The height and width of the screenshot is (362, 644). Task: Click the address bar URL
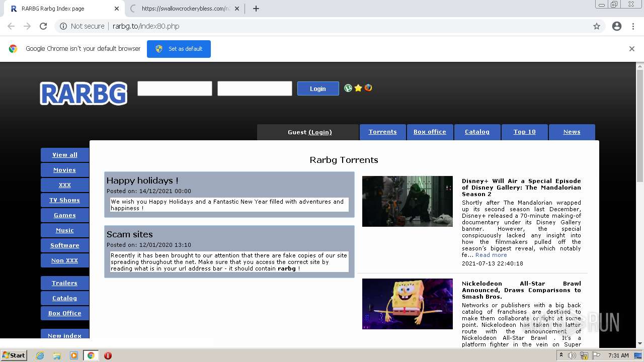[146, 26]
